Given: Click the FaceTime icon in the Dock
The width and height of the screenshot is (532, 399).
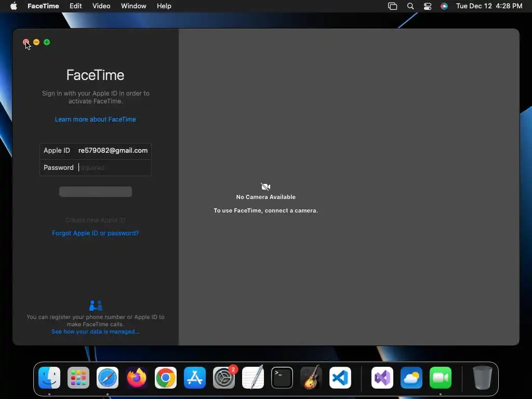Looking at the screenshot, I should 441,378.
